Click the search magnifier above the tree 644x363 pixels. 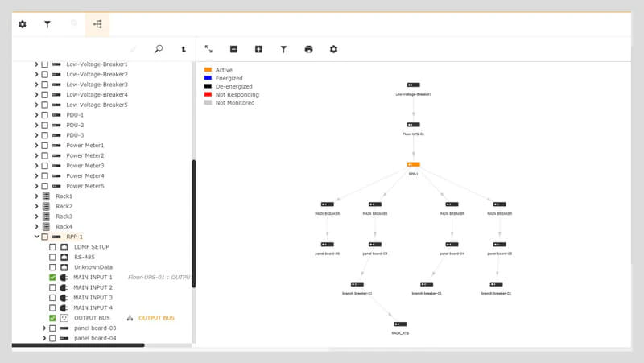click(159, 49)
